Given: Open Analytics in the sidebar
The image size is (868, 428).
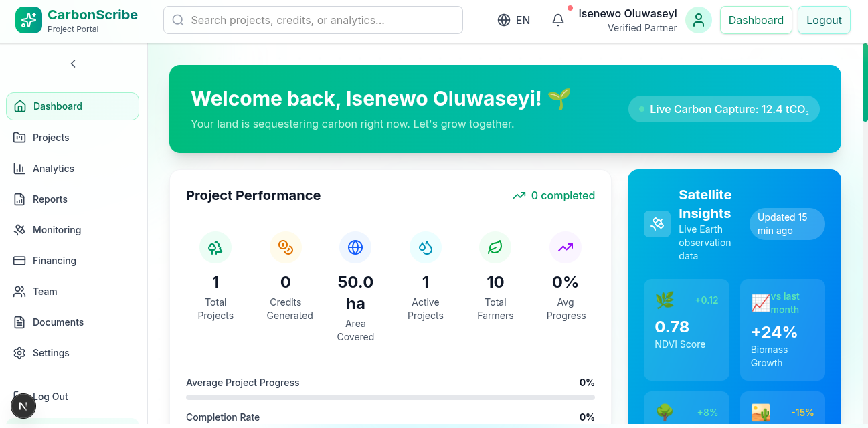Looking at the screenshot, I should (x=74, y=169).
